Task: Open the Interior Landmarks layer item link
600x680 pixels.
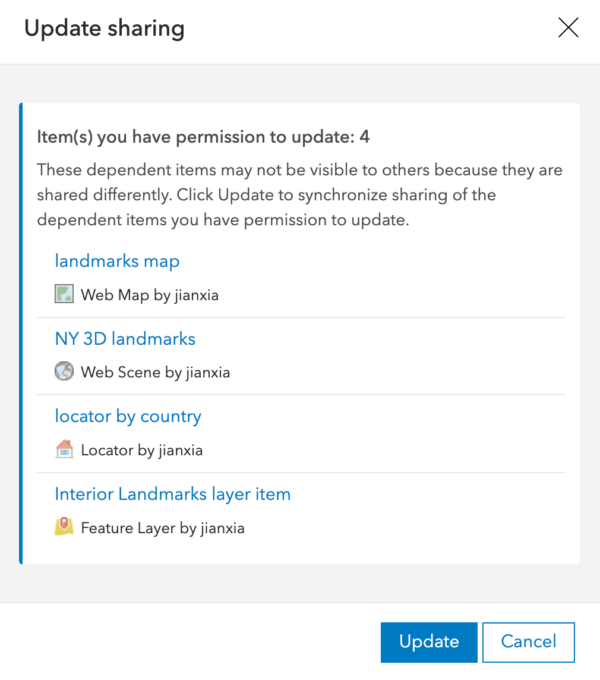Action: 173,494
